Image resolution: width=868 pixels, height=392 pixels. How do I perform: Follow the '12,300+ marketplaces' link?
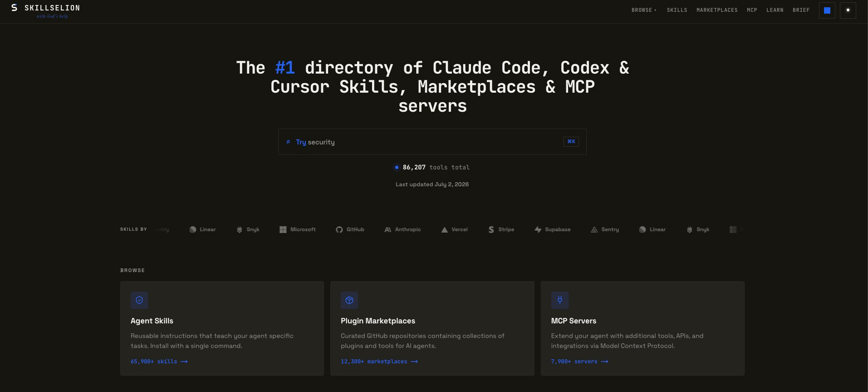(x=379, y=362)
